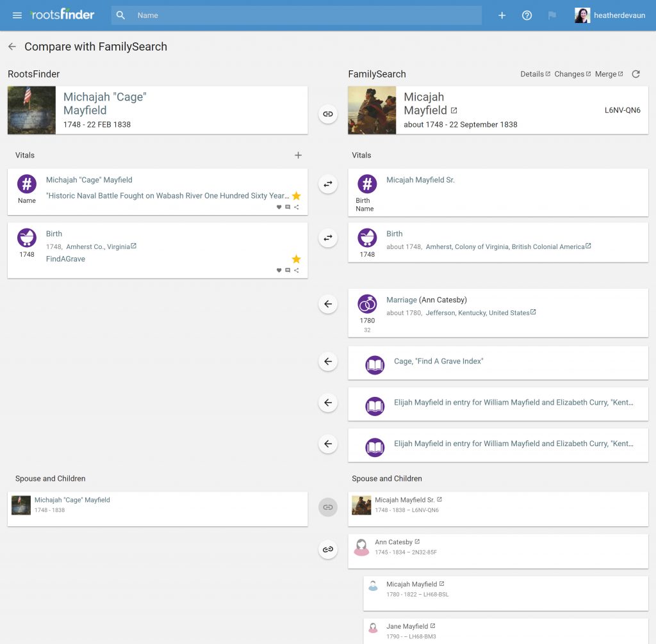656x644 pixels.
Task: Open Micajah Mayfield Sr. spouse card
Action: 498,509
